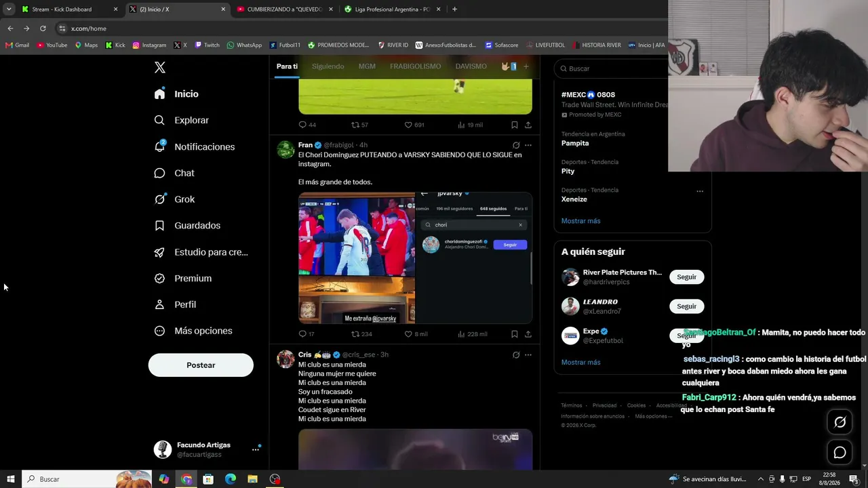
Task: Close the CUMBIERIZANDO YouTube tab
Action: [331, 9]
